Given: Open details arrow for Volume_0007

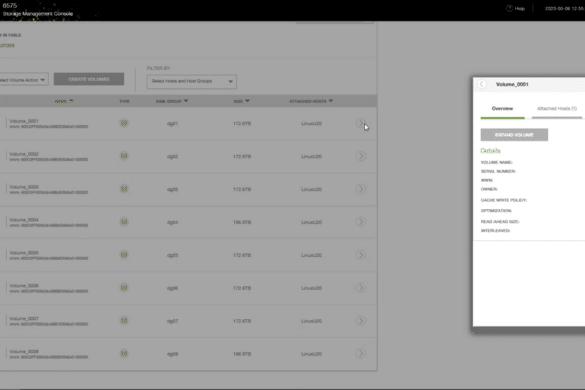Looking at the screenshot, I should tap(360, 321).
